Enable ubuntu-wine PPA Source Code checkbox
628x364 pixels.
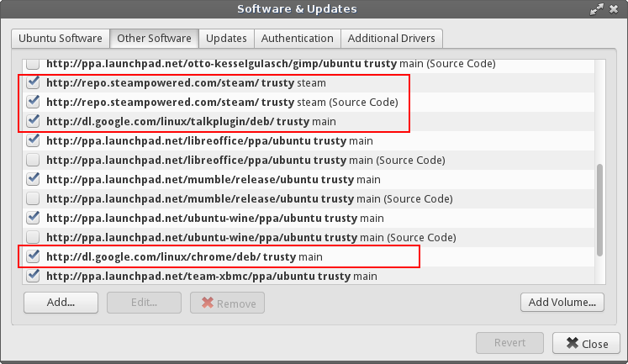click(x=33, y=237)
